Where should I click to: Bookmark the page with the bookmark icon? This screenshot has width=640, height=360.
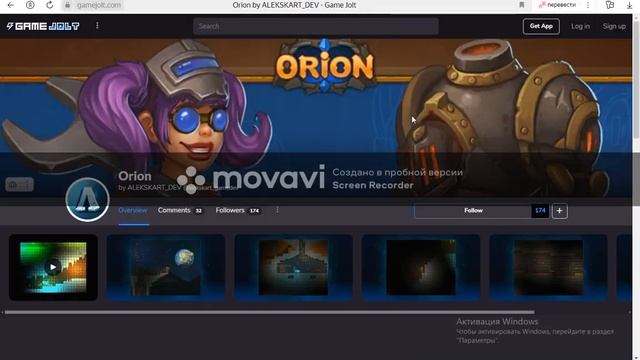[522, 5]
